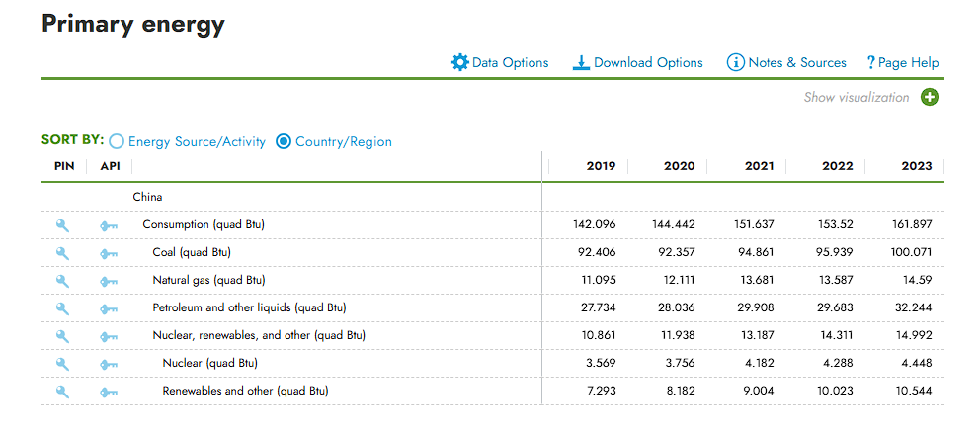Click the 2023 column header

[916, 166]
